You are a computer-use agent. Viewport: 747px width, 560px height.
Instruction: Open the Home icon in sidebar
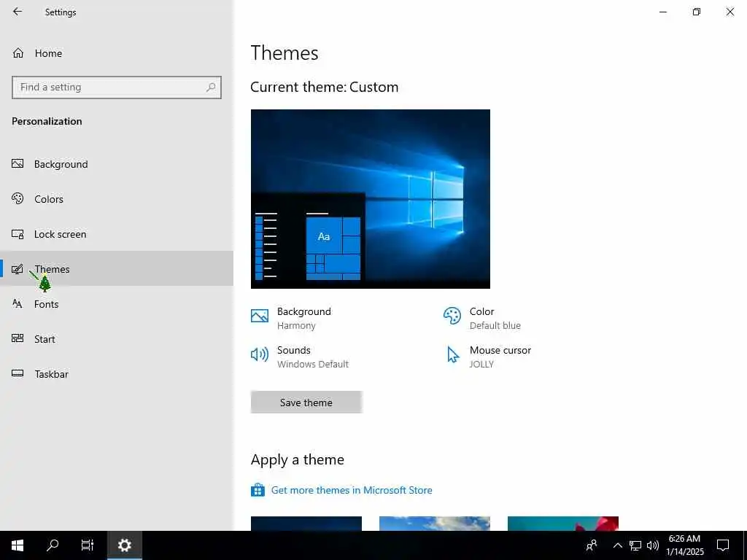click(x=18, y=52)
